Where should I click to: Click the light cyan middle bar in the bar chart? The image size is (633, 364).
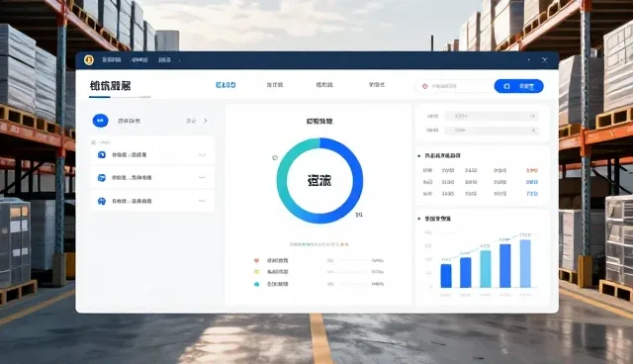pos(486,269)
